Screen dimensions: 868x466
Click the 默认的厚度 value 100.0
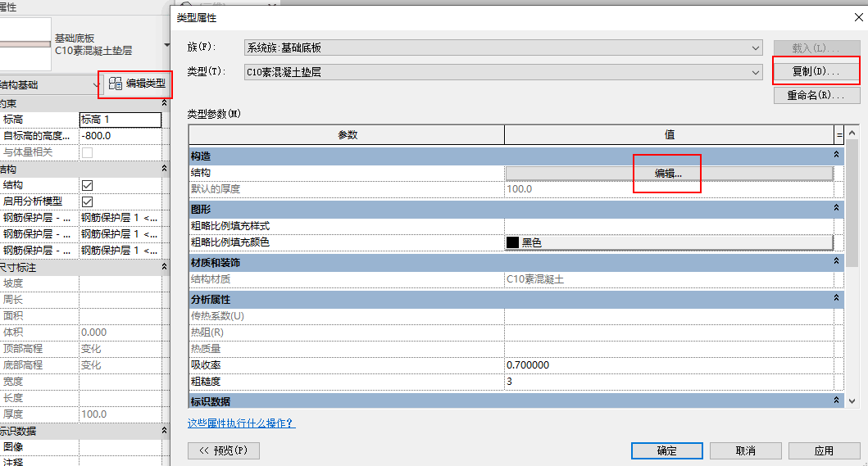pyautogui.click(x=669, y=189)
